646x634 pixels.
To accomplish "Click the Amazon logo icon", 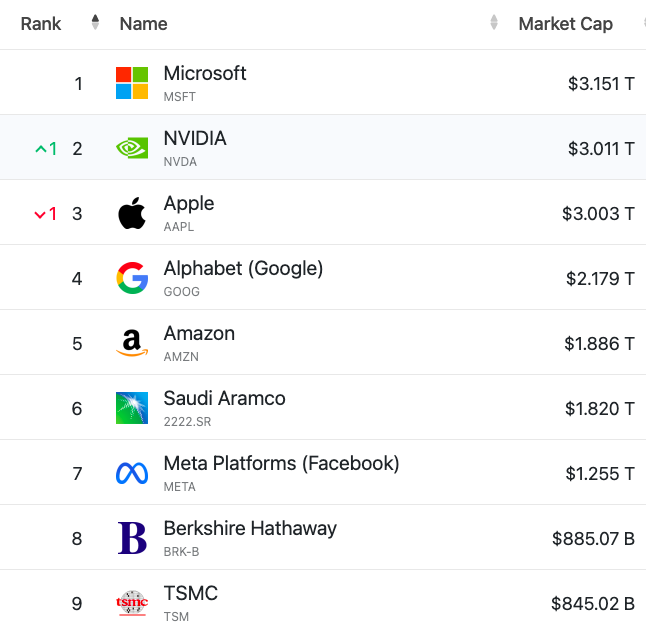I will [132, 343].
